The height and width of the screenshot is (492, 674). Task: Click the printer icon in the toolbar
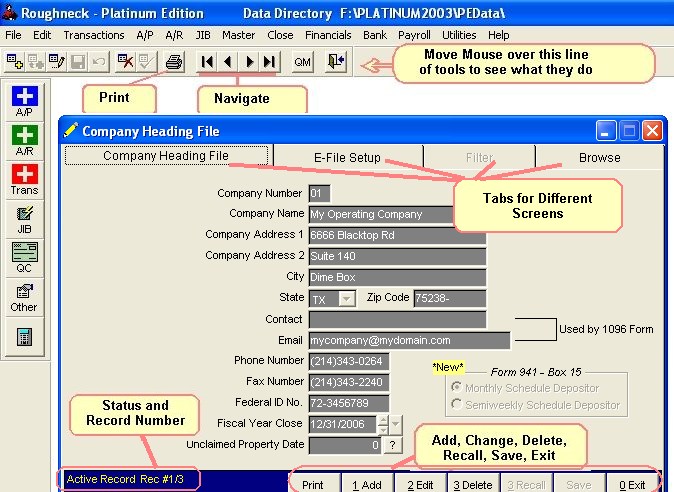(x=174, y=62)
